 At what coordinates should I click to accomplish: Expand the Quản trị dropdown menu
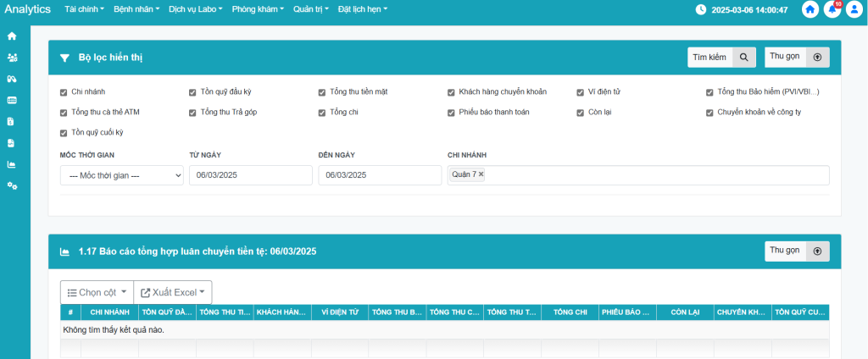click(310, 9)
